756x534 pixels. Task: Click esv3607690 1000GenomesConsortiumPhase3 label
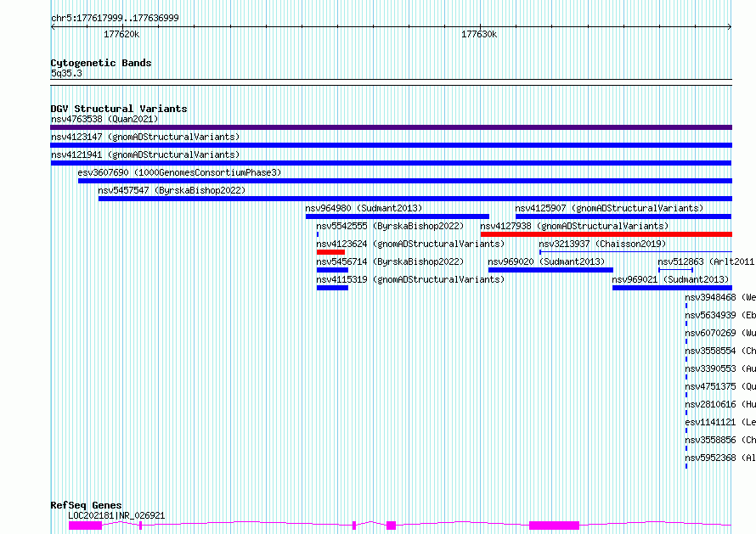(179, 172)
